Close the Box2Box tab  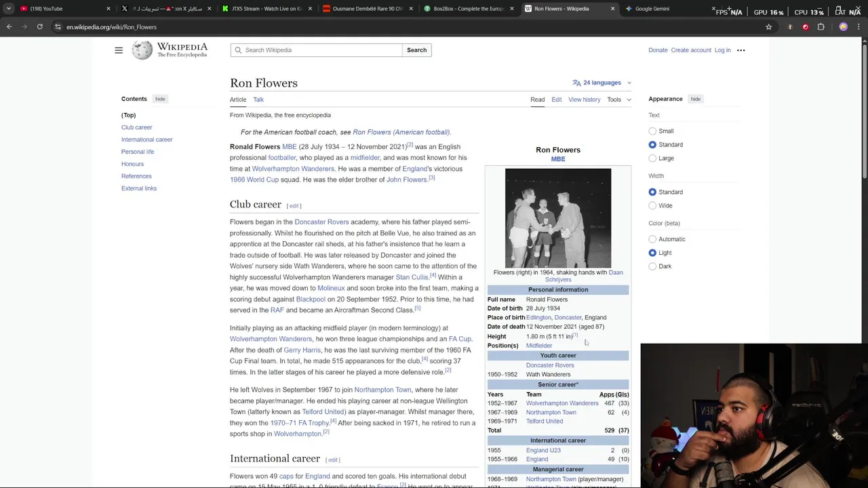[511, 9]
